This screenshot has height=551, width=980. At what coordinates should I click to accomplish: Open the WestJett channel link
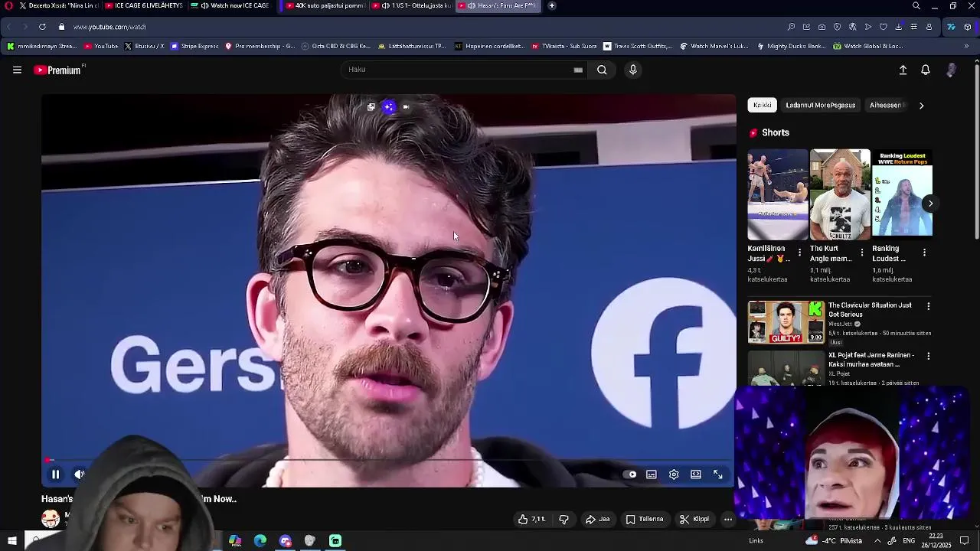click(841, 324)
